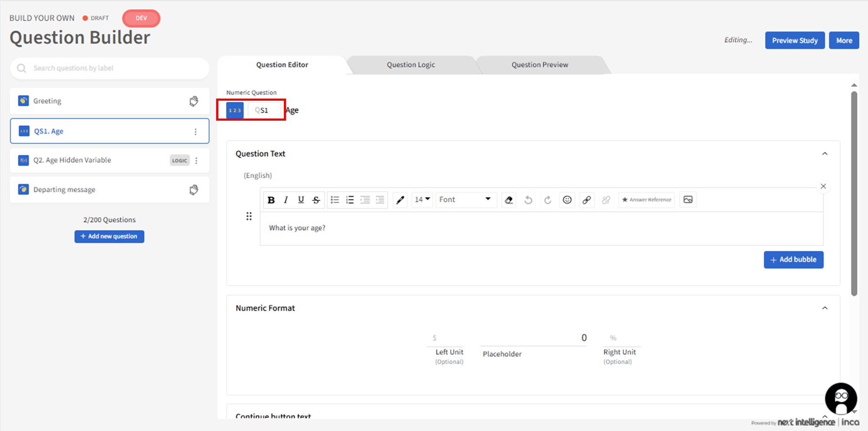Open the font size 14 dropdown
This screenshot has width=868, height=431.
coord(422,200)
